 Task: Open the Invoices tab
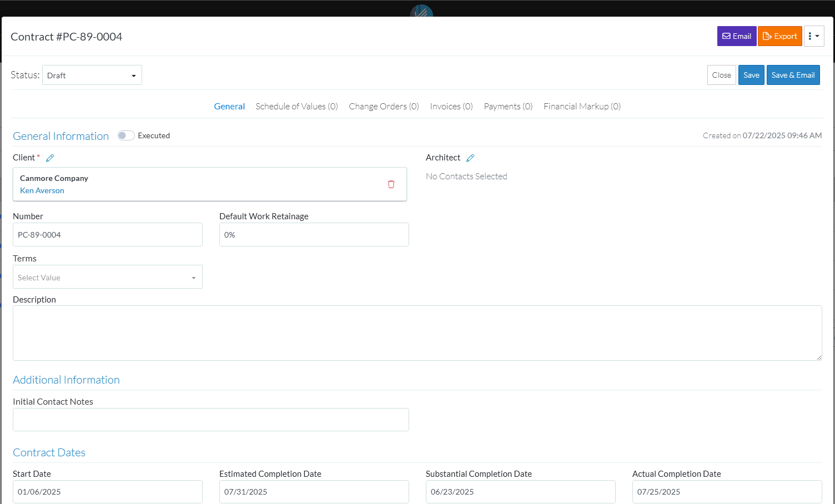tap(451, 107)
